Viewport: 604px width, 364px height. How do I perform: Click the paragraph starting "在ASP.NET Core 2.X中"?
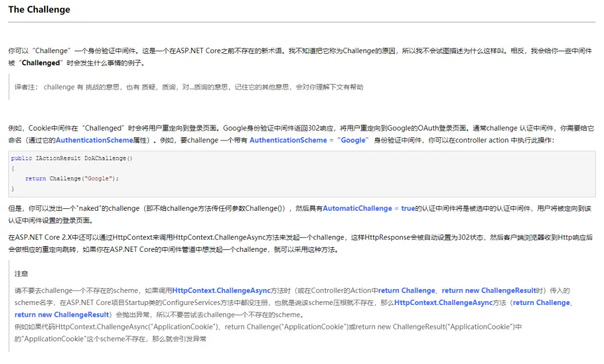click(x=301, y=244)
